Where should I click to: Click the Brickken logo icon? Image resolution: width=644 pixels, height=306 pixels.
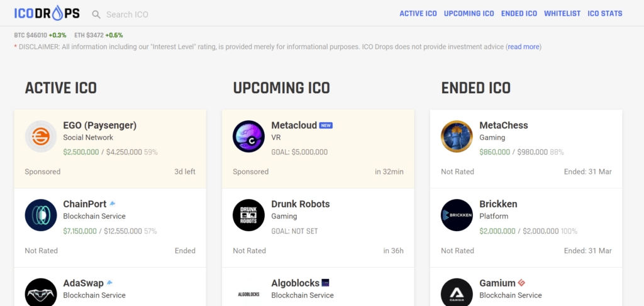457,215
